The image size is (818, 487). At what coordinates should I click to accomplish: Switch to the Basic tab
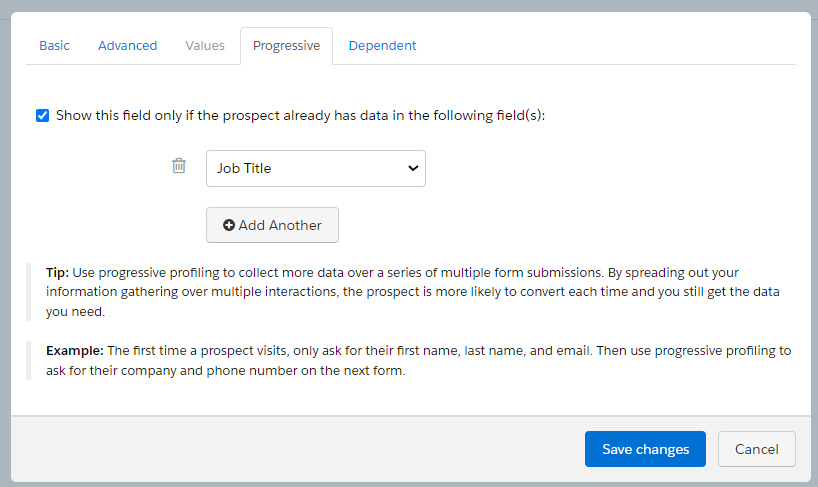click(54, 46)
